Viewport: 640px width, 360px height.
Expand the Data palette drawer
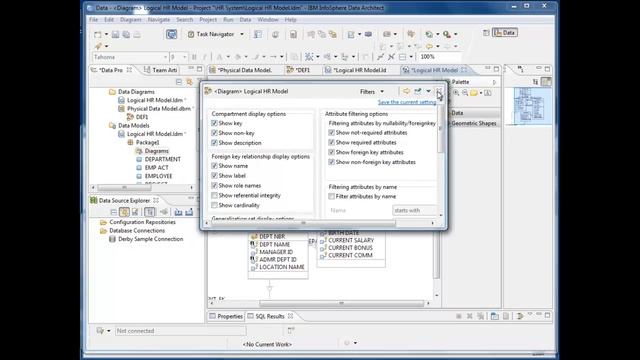click(473, 113)
